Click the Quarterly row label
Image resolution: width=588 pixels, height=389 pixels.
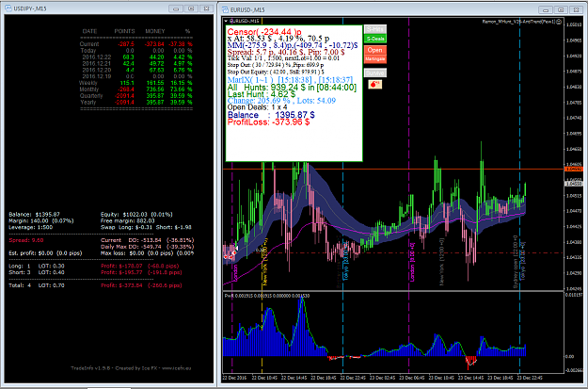click(x=91, y=96)
